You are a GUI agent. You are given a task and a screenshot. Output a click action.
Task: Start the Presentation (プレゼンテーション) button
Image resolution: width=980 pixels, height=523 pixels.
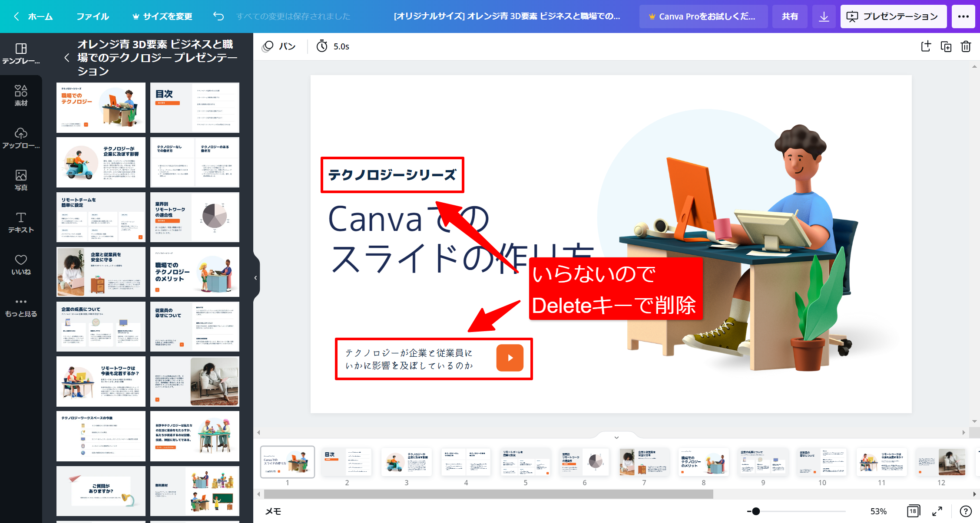tap(893, 16)
